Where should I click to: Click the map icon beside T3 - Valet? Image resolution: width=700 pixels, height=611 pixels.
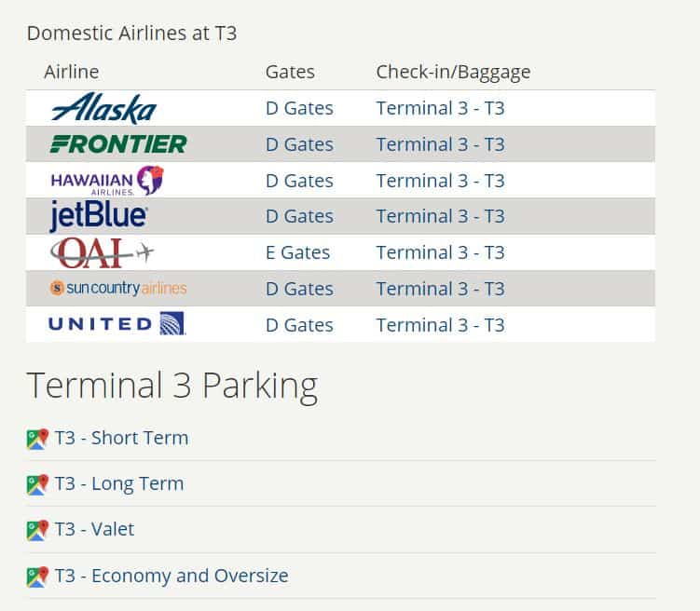(37, 530)
